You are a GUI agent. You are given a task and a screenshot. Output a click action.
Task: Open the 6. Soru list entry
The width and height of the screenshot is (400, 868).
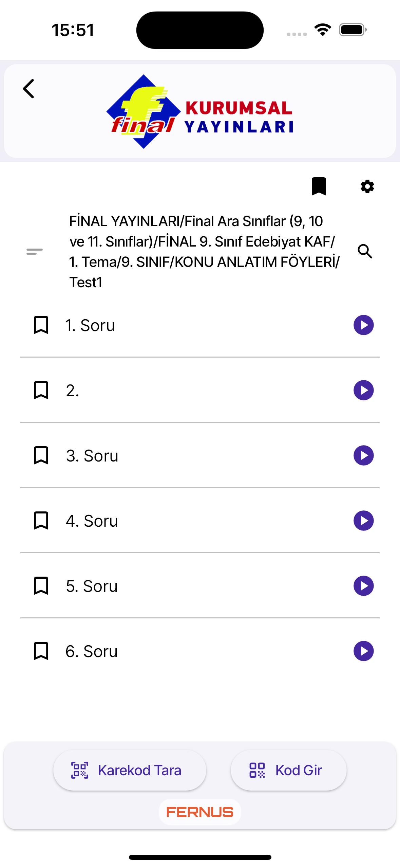(200, 651)
